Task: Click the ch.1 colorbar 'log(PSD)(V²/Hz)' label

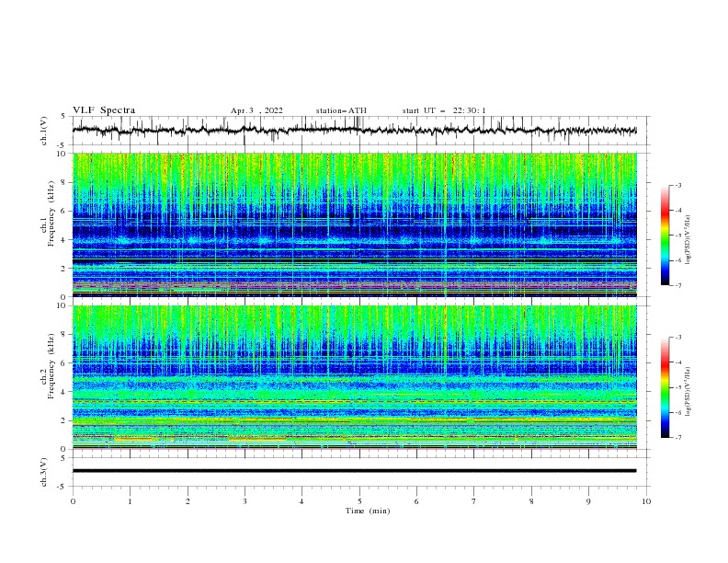Action: (688, 240)
